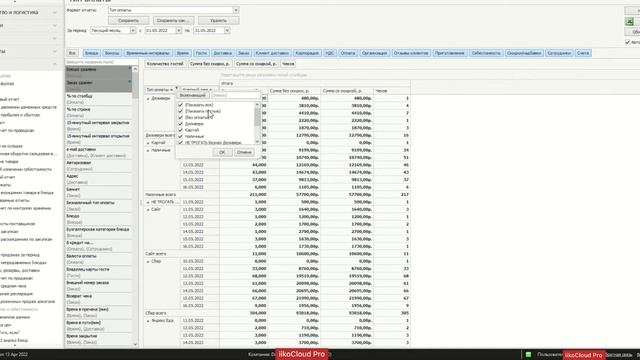This screenshot has width=640, height=360.
Task: Select the Клиент доставки category tab
Action: tap(272, 53)
